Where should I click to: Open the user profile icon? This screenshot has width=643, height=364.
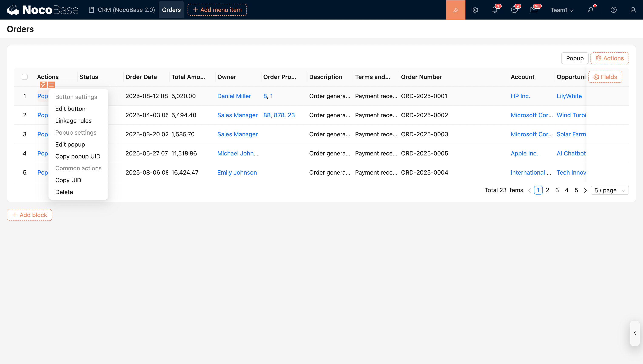pos(633,10)
